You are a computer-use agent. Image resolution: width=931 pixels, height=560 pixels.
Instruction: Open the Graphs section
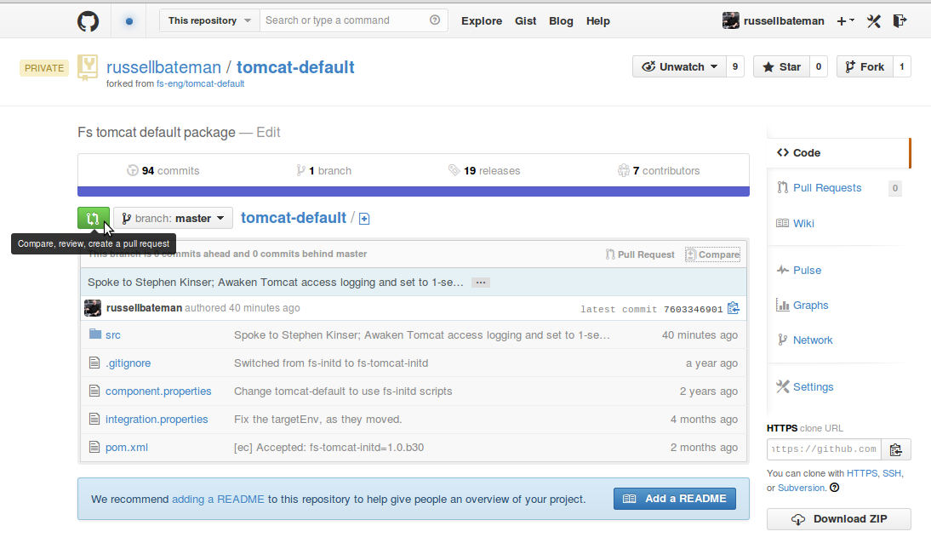(x=810, y=306)
